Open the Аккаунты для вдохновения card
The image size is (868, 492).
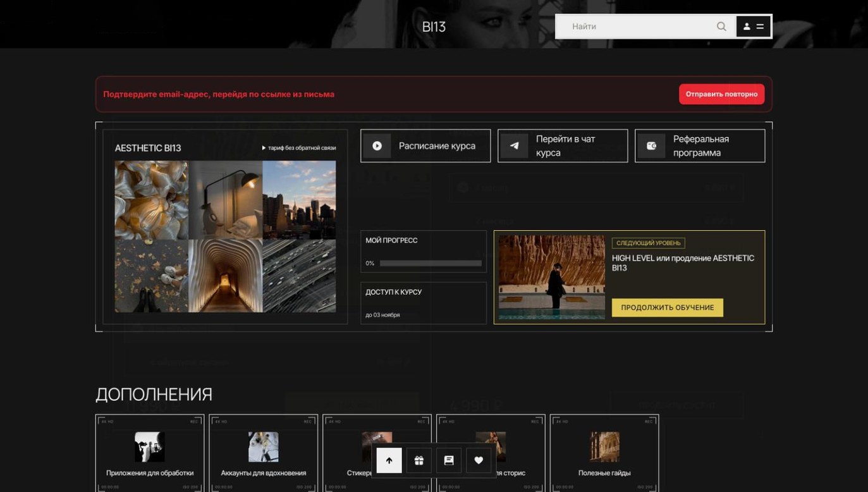click(x=263, y=453)
